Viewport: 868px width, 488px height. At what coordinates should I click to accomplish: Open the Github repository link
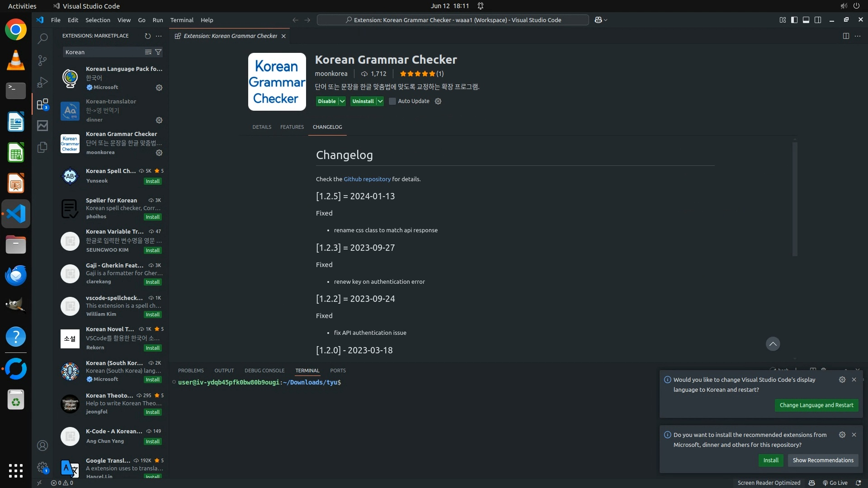pyautogui.click(x=367, y=179)
